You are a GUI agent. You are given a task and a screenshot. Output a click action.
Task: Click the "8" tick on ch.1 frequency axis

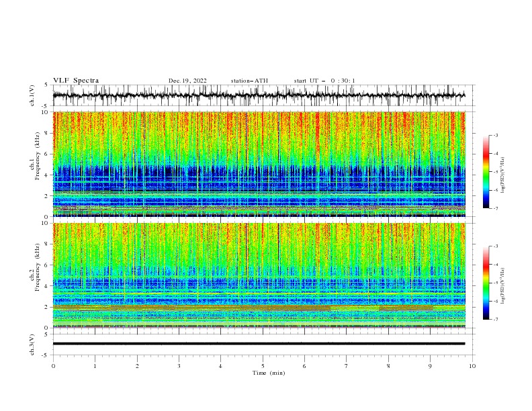tap(47, 133)
